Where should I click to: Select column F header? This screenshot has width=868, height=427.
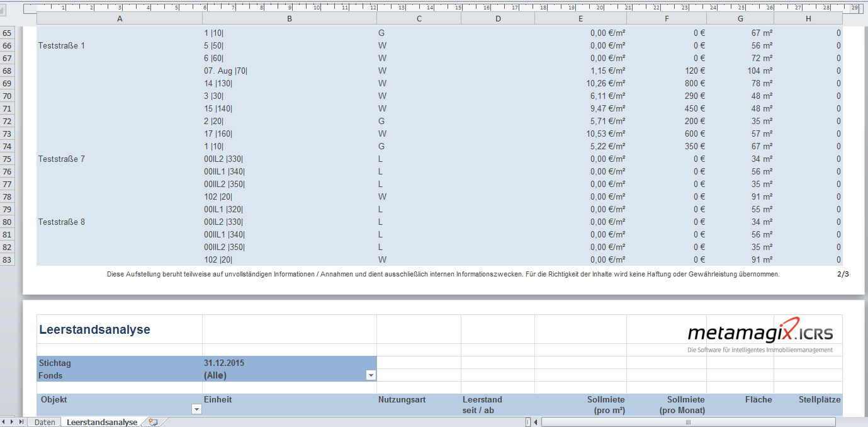pos(667,19)
